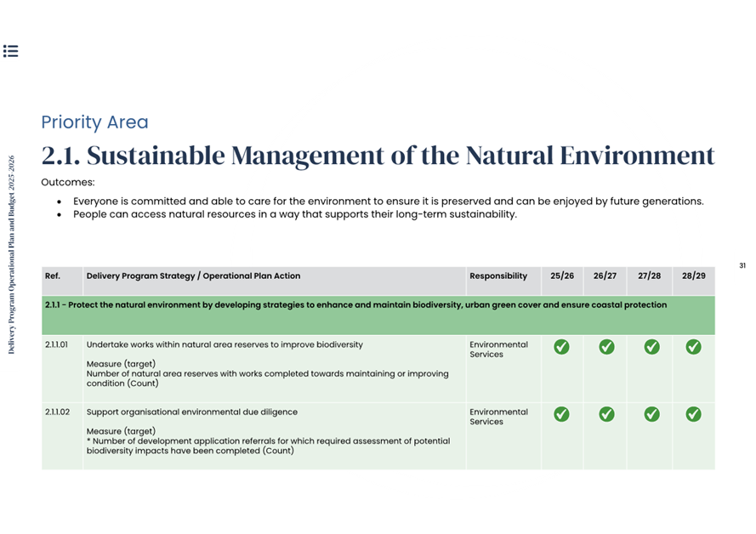The height and width of the screenshot is (534, 756).
Task: Open the table of contents list icon
Action: pyautogui.click(x=10, y=51)
